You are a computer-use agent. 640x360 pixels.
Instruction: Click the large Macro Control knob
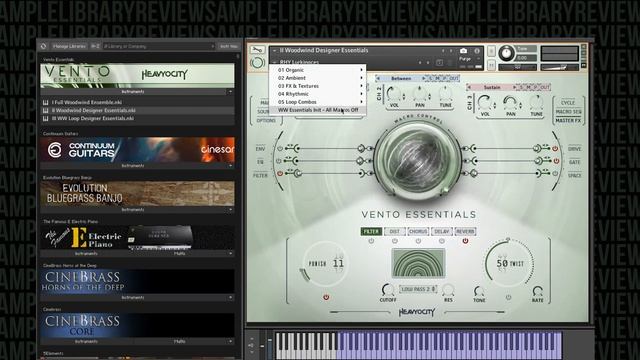pyautogui.click(x=418, y=160)
